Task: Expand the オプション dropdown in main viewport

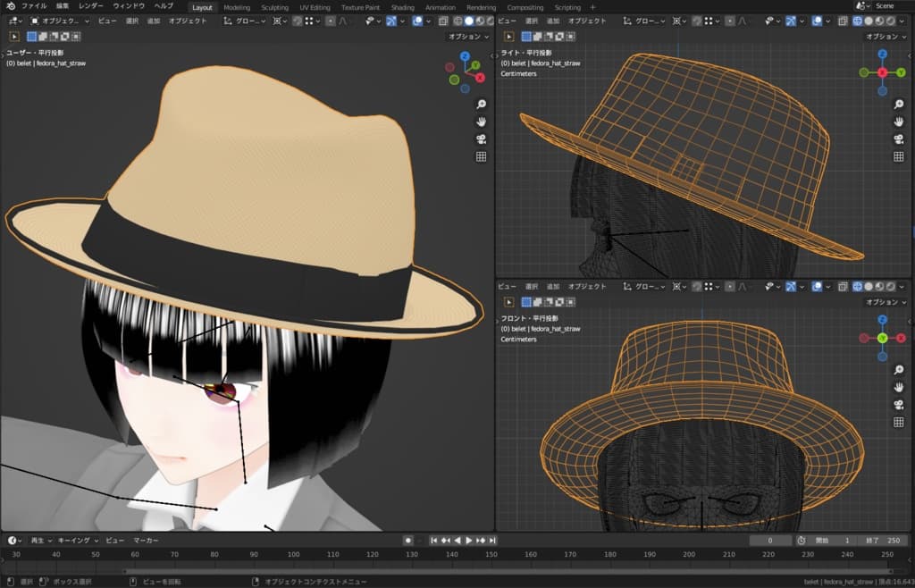Action: pyautogui.click(x=467, y=37)
